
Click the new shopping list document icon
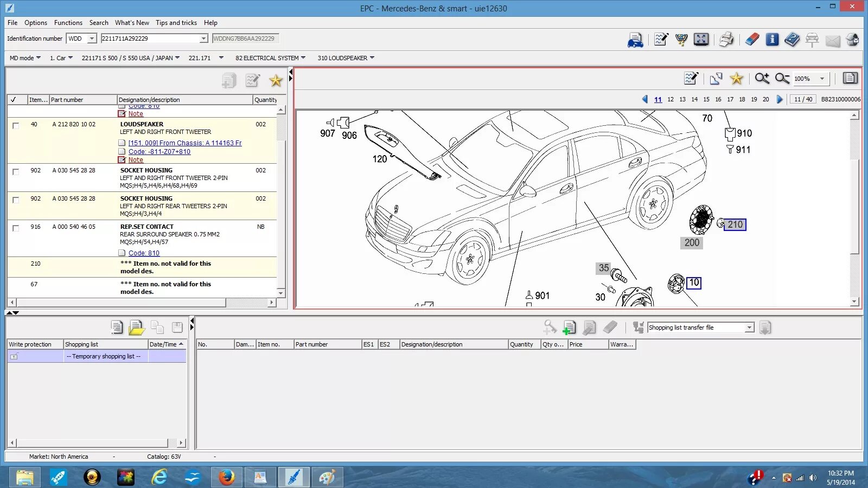[x=117, y=327]
